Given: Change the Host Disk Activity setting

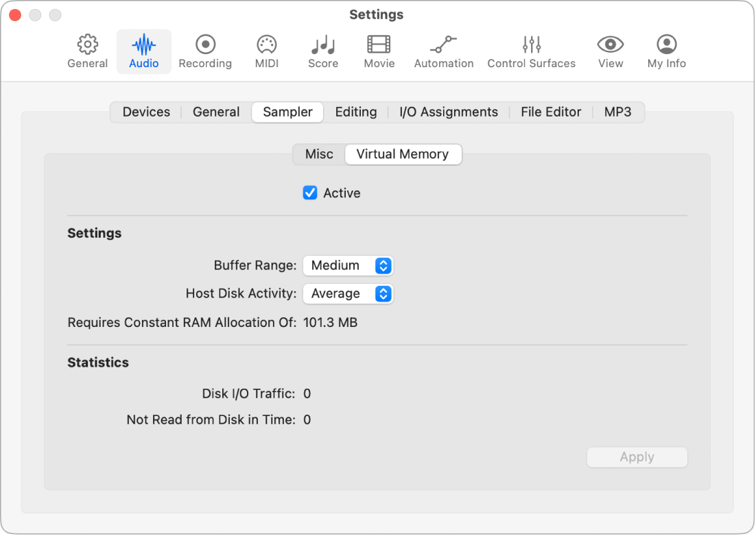Looking at the screenshot, I should [x=348, y=293].
